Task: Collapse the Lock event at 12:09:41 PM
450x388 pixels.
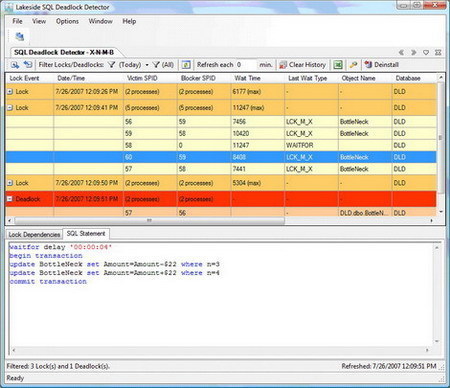Action: point(10,108)
